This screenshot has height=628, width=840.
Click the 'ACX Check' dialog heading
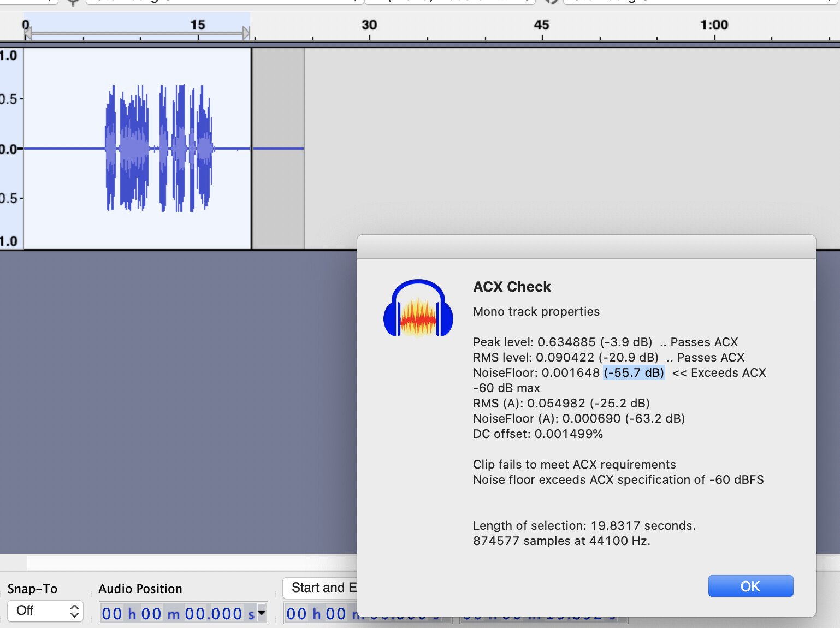(x=512, y=287)
